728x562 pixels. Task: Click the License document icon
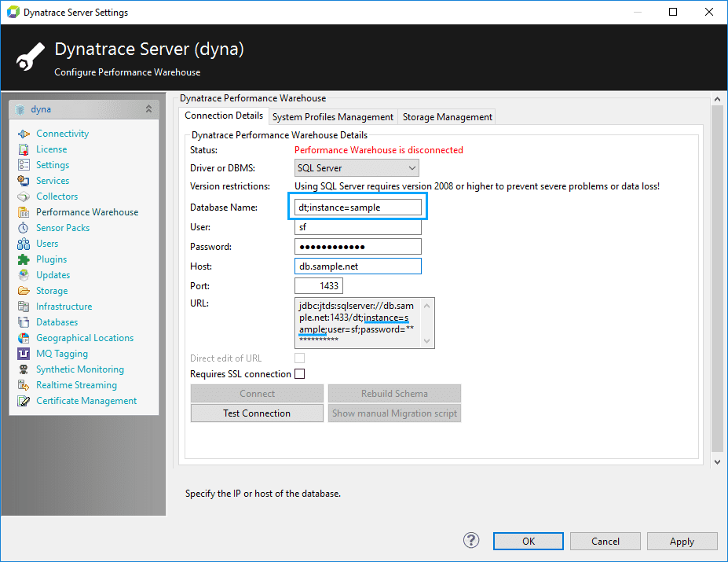point(24,149)
